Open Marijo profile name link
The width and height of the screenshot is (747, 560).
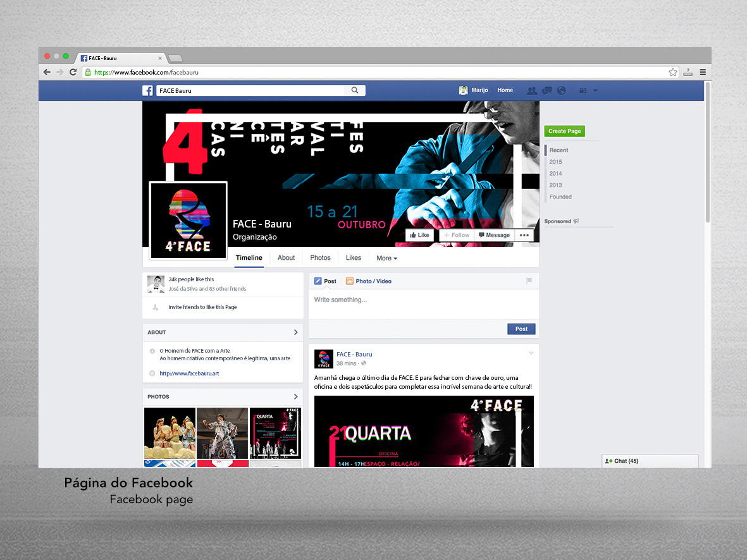[x=479, y=90]
